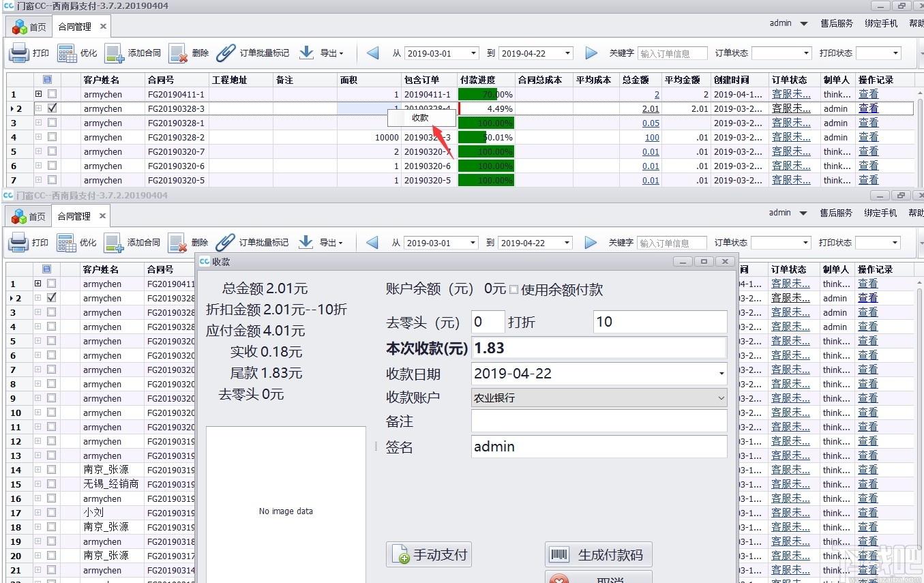This screenshot has height=583, width=924.
Task: Tick the checkbox for upper window row FG20190320-7
Action: 53,151
